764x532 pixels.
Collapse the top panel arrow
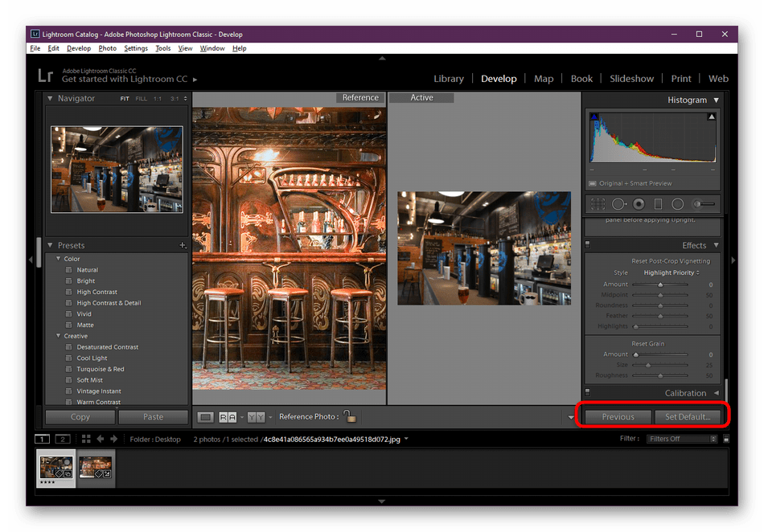tap(382, 59)
